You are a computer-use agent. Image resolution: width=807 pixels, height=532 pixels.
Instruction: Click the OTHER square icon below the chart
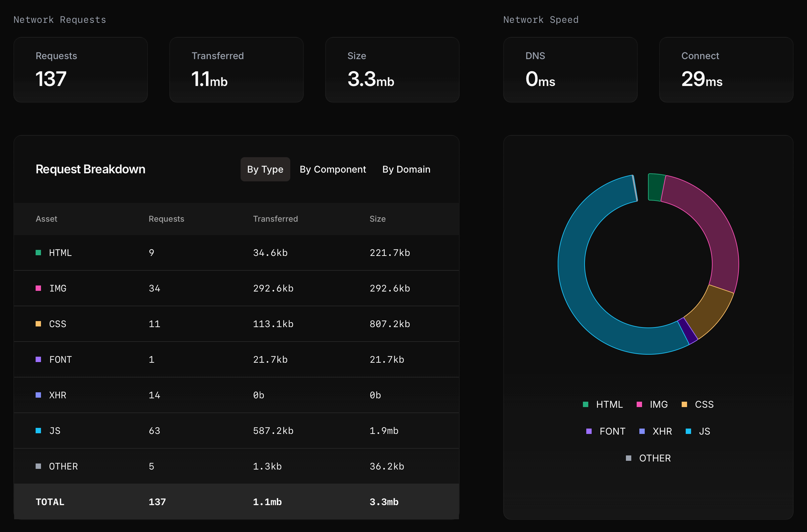pos(629,458)
